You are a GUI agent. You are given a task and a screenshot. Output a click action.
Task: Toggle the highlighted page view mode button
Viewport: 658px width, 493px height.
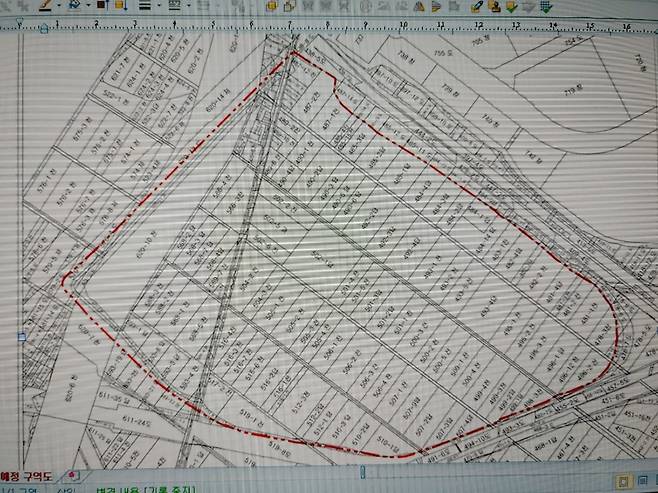click(621, 481)
